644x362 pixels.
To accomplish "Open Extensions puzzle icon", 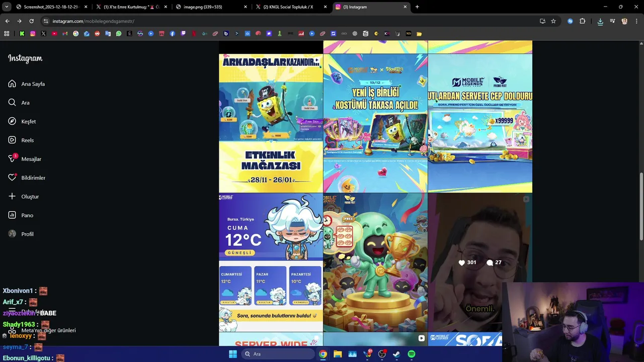I will (x=583, y=21).
